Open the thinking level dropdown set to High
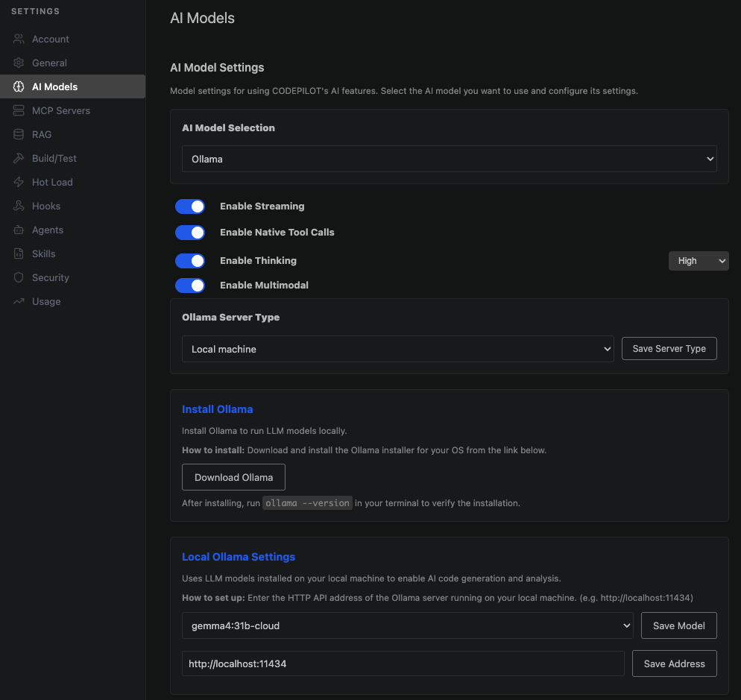 [x=699, y=261]
